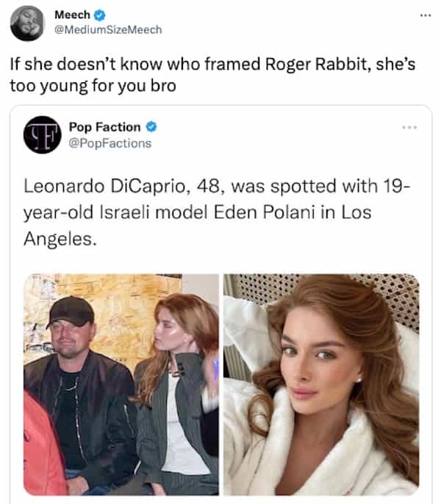
Task: Open the quoted tweet's three-dot menu
Action: tap(409, 128)
